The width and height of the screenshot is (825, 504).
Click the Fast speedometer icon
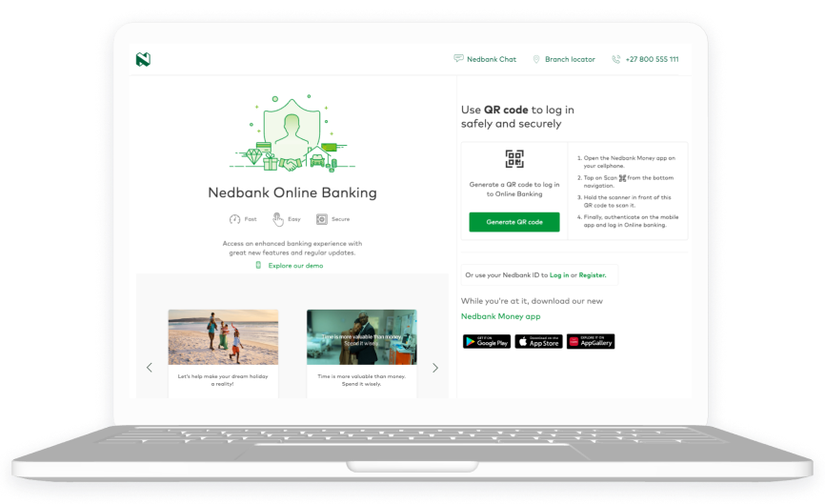pos(235,219)
